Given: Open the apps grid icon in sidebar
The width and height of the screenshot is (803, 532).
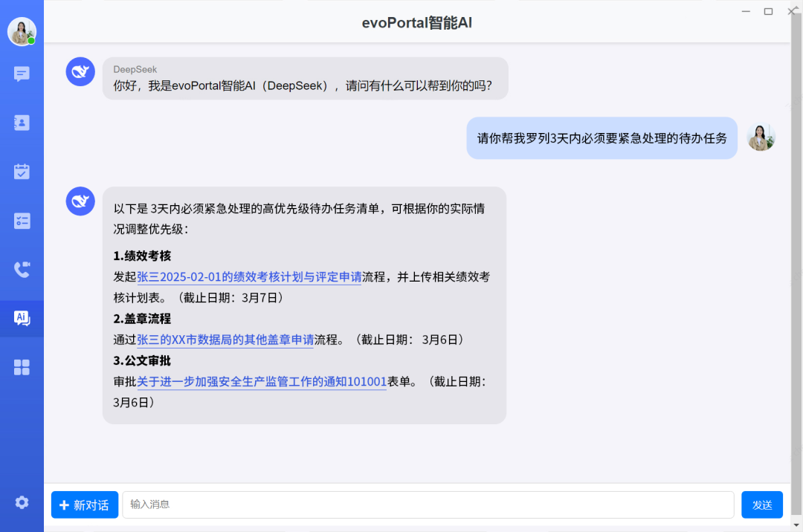Looking at the screenshot, I should click(22, 367).
